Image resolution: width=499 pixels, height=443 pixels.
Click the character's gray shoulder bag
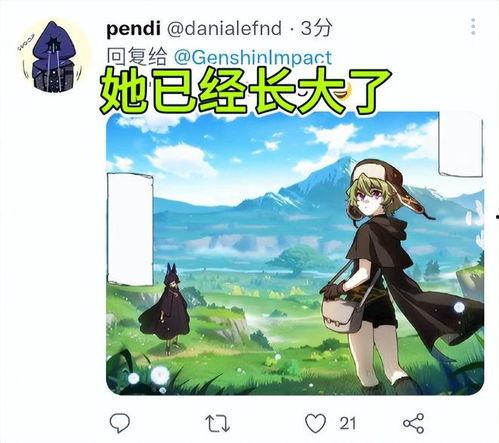342,314
